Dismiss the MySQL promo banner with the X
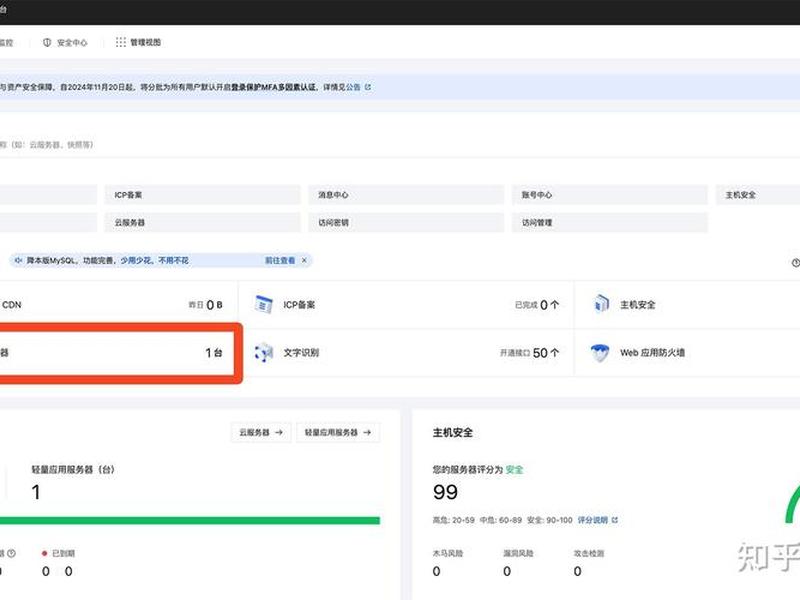Screen dimensions: 800x600 tap(304, 260)
